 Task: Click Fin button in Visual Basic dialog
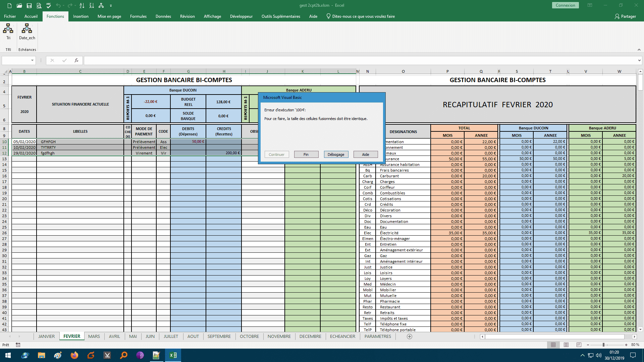[306, 155]
